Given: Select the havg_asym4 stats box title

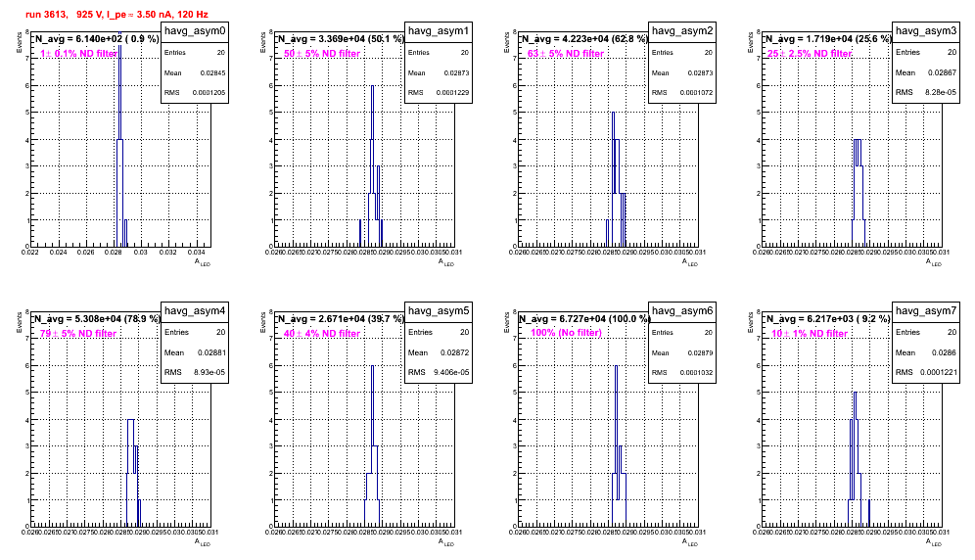Looking at the screenshot, I should click(195, 311).
